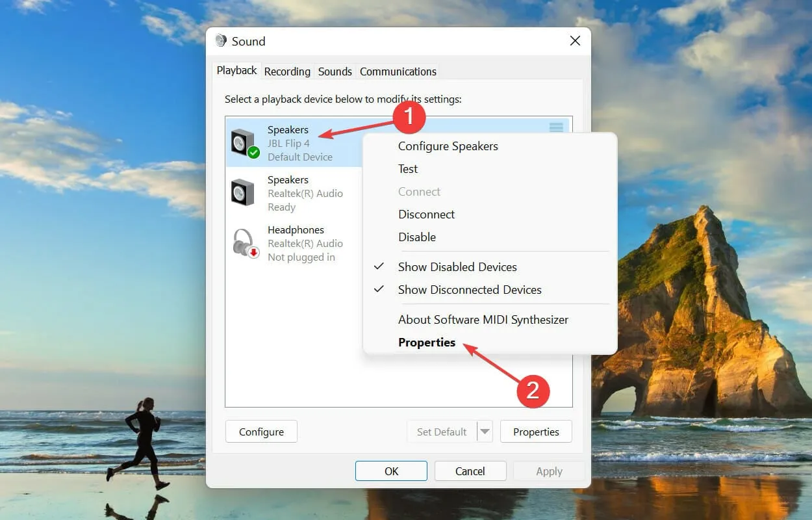
Task: Click the Configure button
Action: (x=261, y=432)
